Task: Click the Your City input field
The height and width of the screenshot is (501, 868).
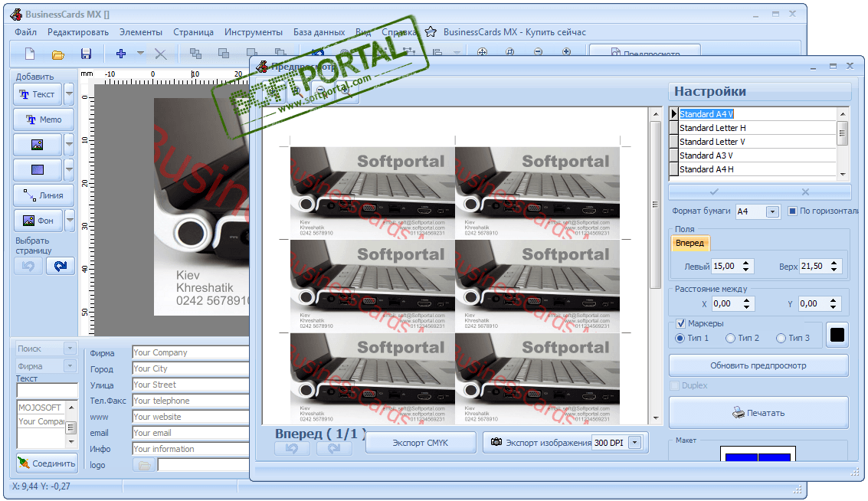Action: click(x=191, y=368)
